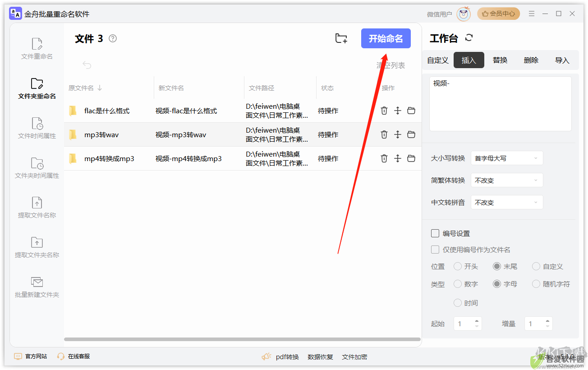Delete the flac是什么格式 row

384,111
